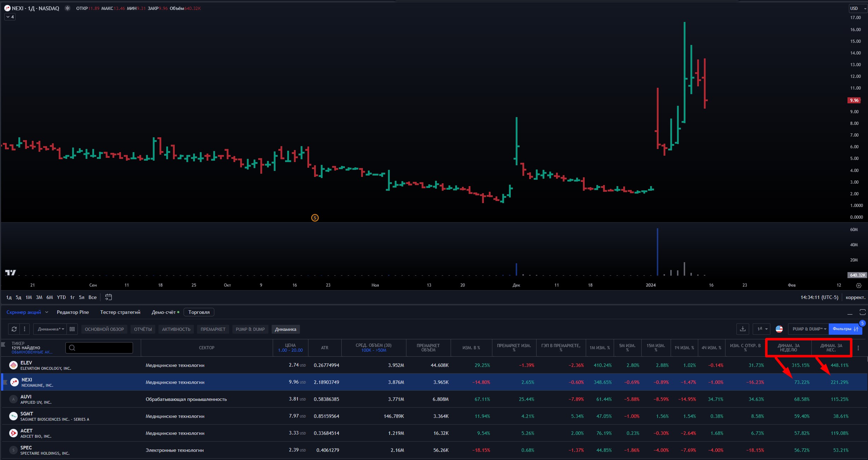The width and height of the screenshot is (868, 460).
Task: Sort by ДИНАМ. ЗА НЕДЕЛЮ header
Action: pos(788,348)
